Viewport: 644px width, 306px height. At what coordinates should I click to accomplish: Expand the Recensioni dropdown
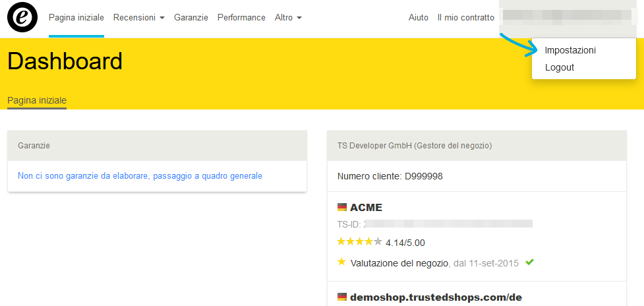pyautogui.click(x=139, y=18)
